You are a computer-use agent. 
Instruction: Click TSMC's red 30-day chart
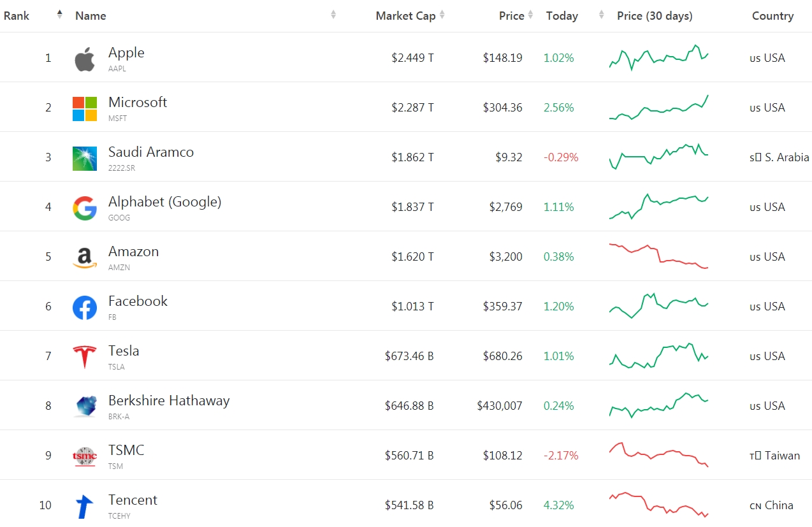click(659, 454)
